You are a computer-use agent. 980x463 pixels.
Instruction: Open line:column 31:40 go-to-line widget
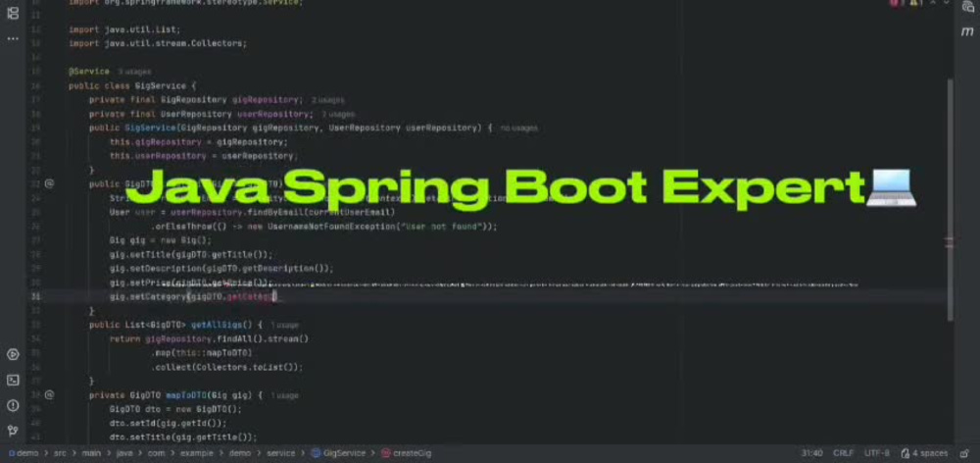(811, 453)
